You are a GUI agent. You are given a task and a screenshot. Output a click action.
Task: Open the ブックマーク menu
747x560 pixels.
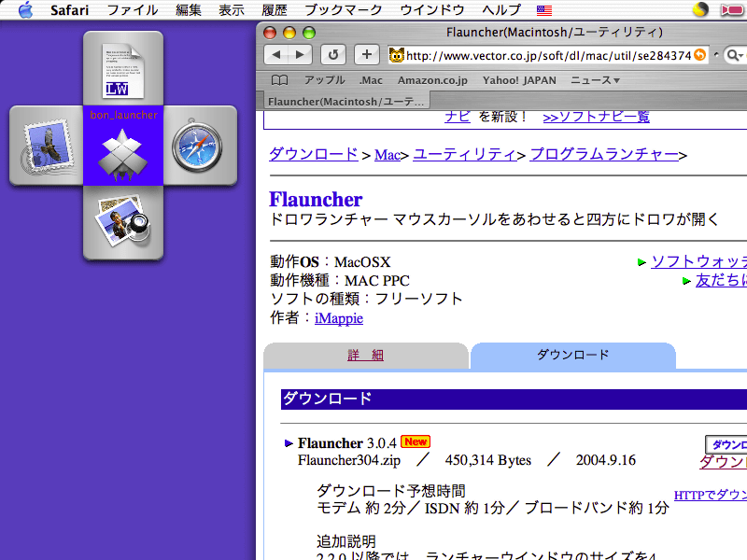[x=344, y=10]
